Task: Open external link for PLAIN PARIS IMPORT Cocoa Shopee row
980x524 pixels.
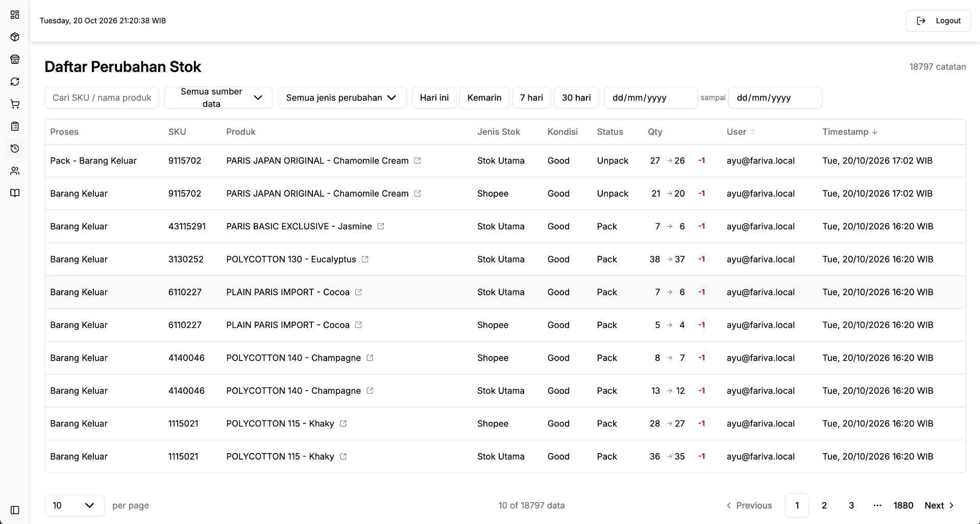Action: click(x=358, y=325)
